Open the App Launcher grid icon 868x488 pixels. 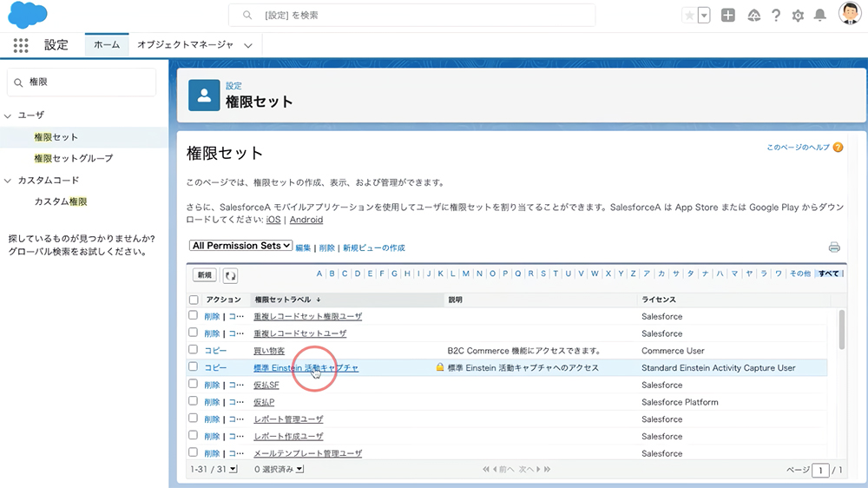tap(21, 45)
